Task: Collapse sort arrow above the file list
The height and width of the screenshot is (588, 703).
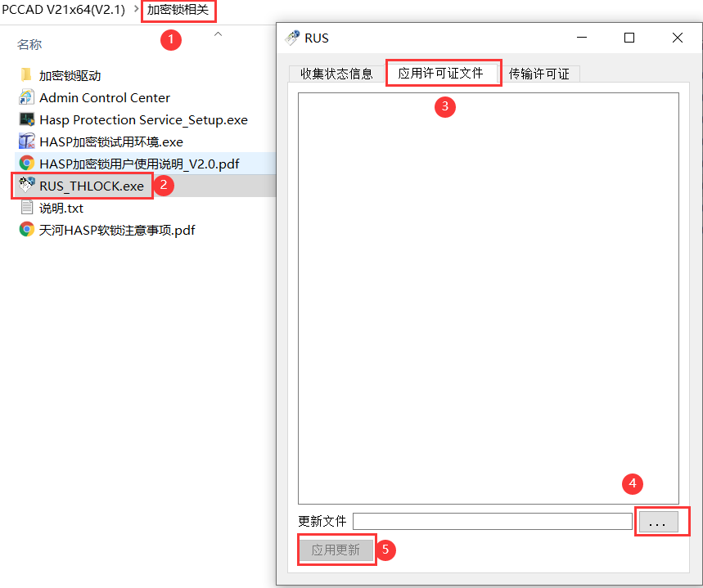Action: click(218, 34)
